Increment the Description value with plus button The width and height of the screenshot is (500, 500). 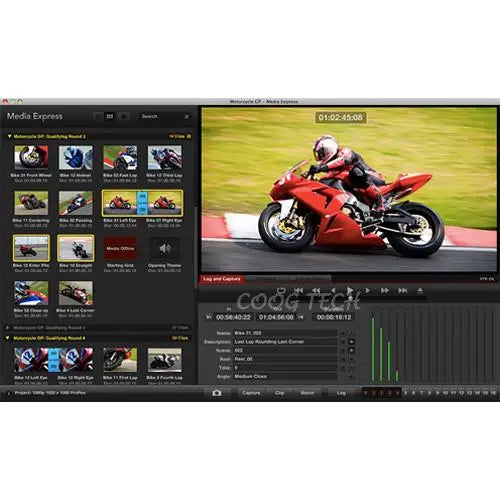351,342
